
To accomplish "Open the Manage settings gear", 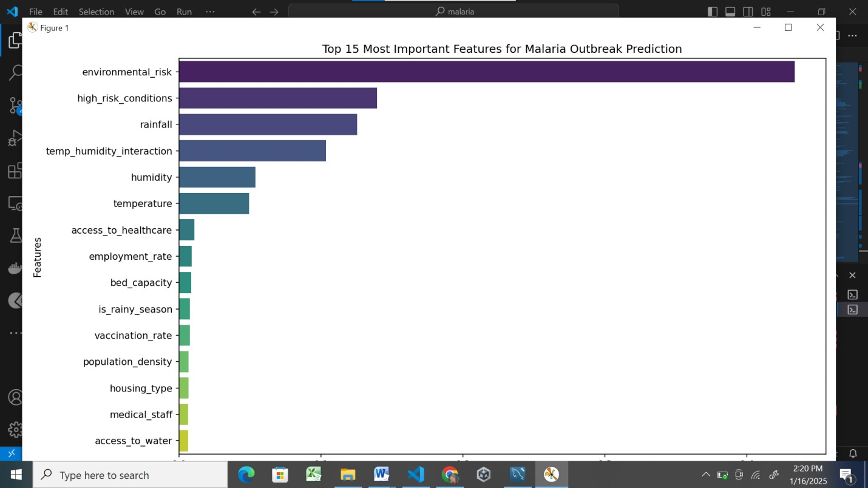I will [x=15, y=430].
